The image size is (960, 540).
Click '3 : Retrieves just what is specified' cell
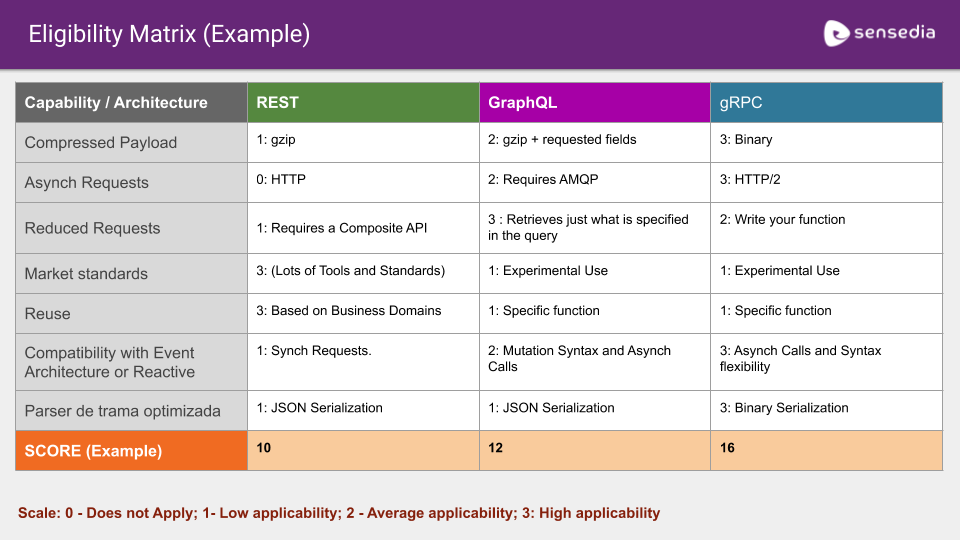tap(594, 228)
